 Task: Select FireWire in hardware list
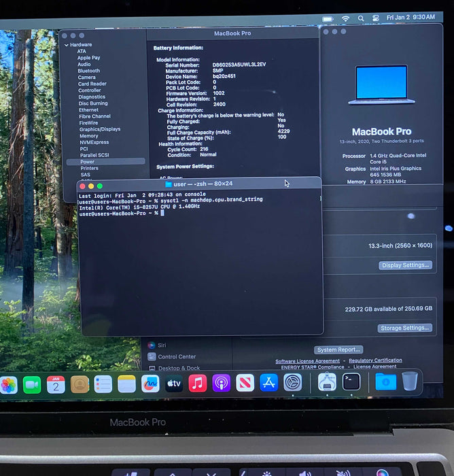pyautogui.click(x=88, y=123)
